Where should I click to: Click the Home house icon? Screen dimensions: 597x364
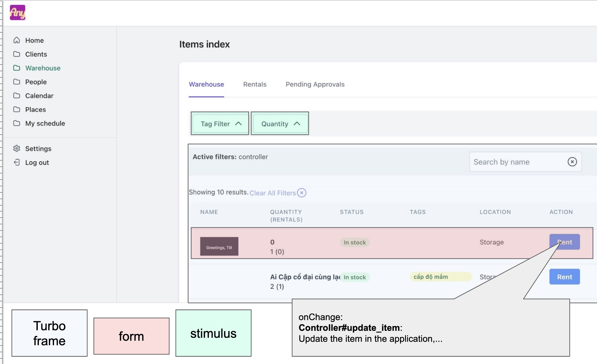[17, 40]
